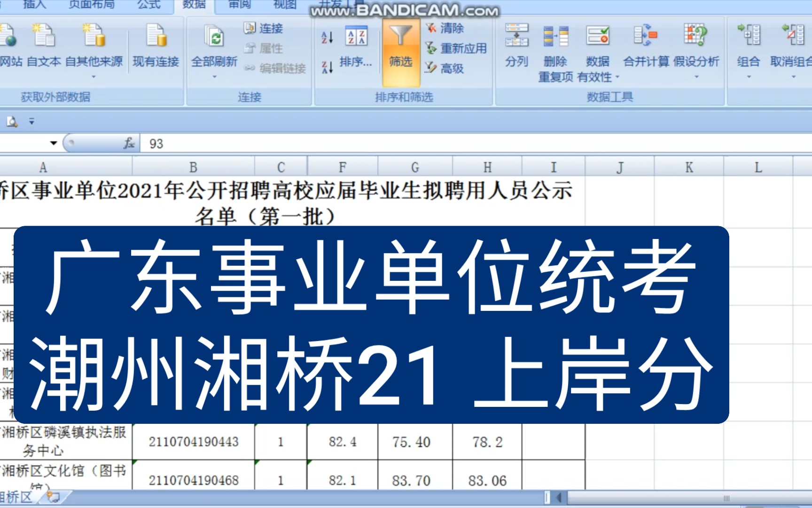This screenshot has height=508, width=812.
Task: Select cell with score 75.40
Action: click(x=415, y=442)
